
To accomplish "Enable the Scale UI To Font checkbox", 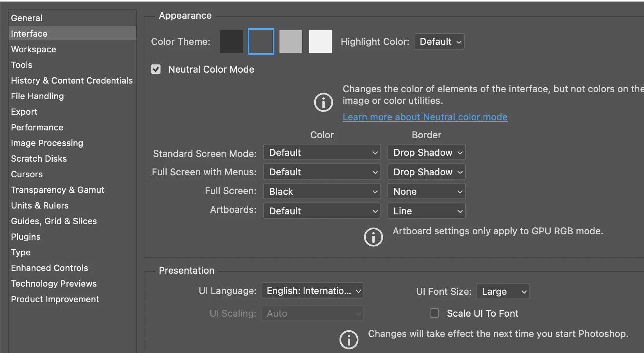I will click(434, 313).
